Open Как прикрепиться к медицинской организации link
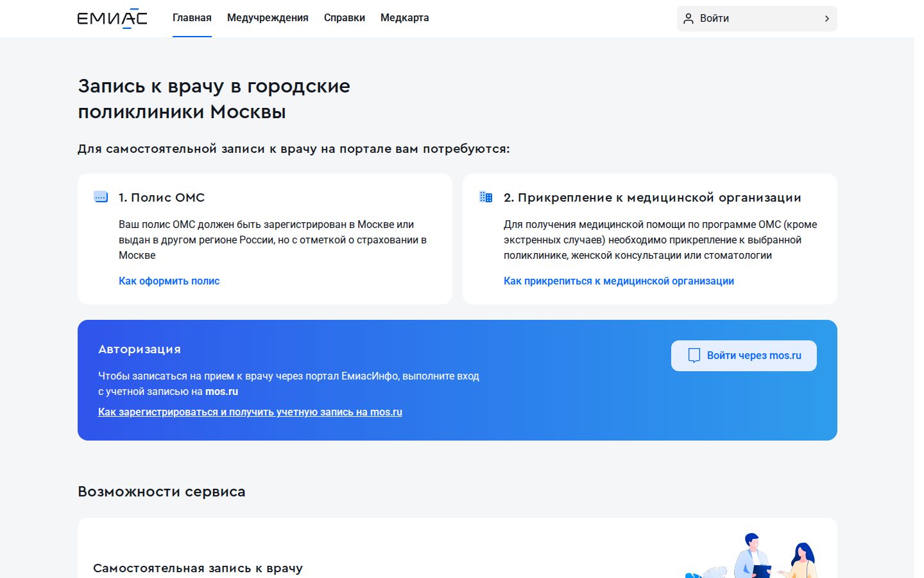 click(619, 281)
